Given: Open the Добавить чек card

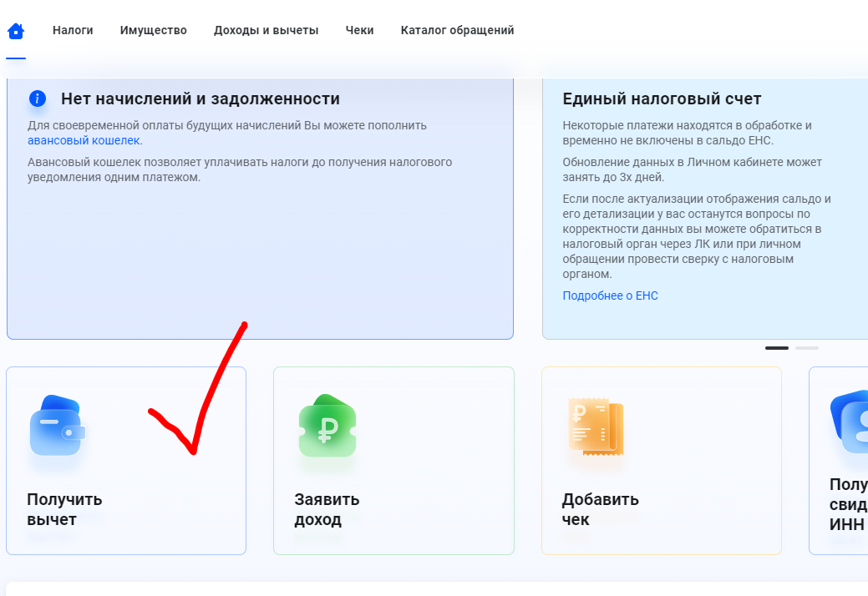Looking at the screenshot, I should pos(662,461).
